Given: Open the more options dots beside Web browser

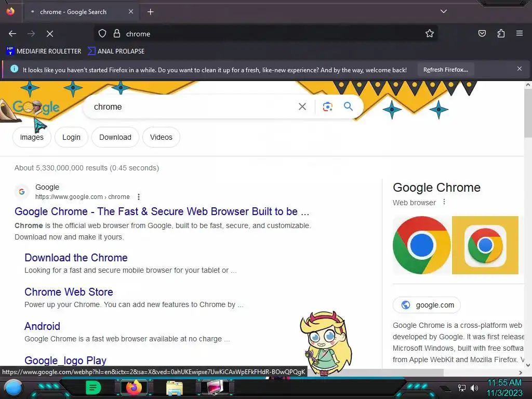Looking at the screenshot, I should 444,202.
